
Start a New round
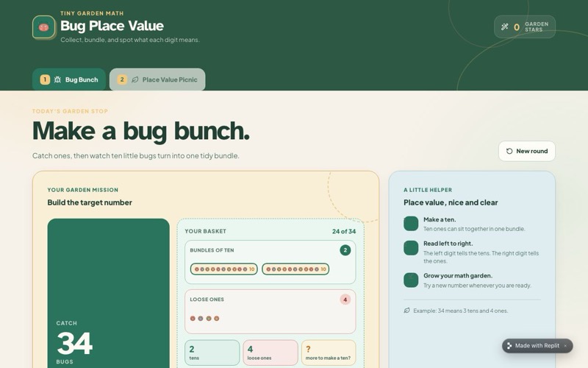pos(527,151)
